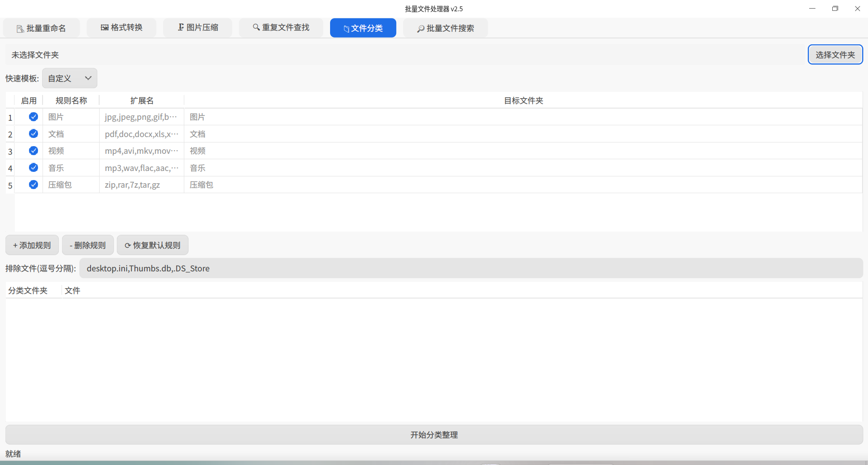Click the 添加规则 button
Image resolution: width=868 pixels, height=465 pixels.
[x=32, y=245]
